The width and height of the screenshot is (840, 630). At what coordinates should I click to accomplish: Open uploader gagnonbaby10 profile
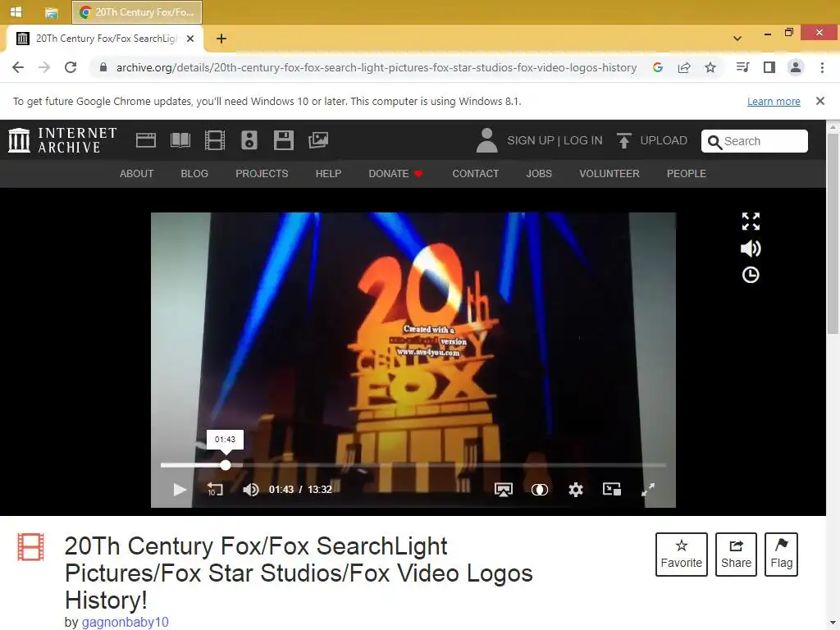point(125,622)
